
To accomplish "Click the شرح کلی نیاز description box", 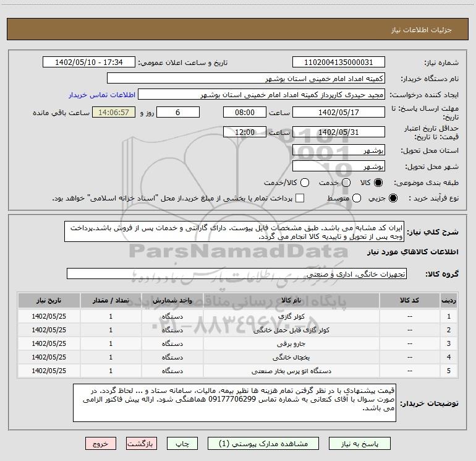I will (x=234, y=231).
